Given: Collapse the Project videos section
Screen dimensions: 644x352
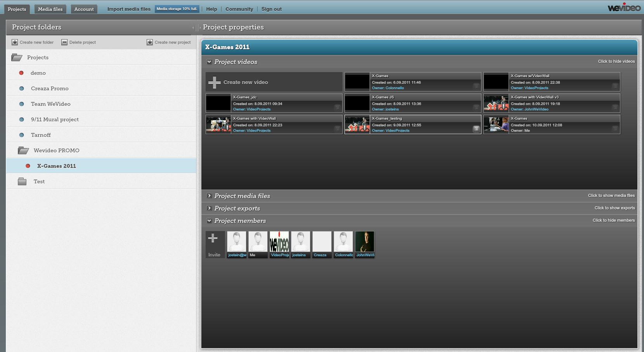Looking at the screenshot, I should pyautogui.click(x=209, y=62).
